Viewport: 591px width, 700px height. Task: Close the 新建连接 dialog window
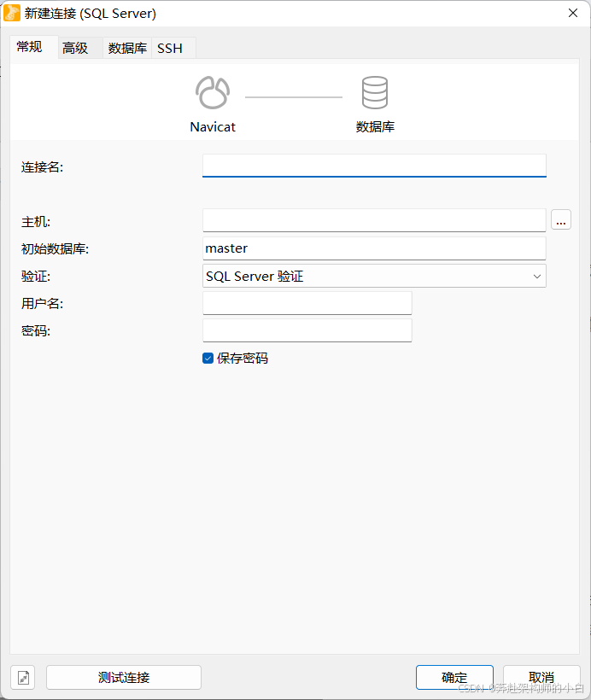573,13
